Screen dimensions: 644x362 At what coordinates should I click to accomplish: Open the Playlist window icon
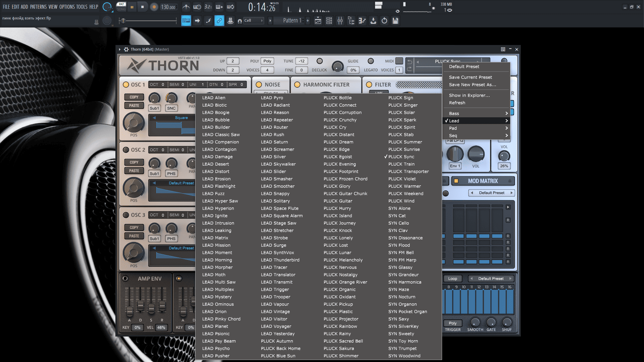318,21
